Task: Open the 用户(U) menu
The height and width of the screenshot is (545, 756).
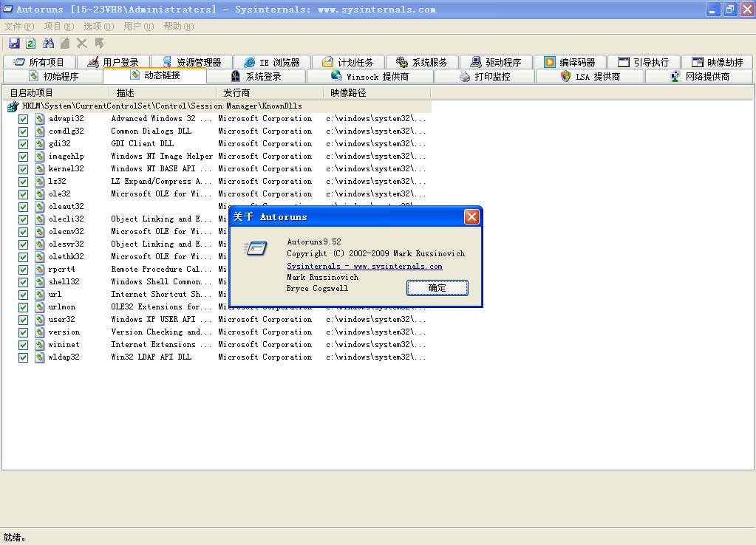Action: (x=138, y=26)
